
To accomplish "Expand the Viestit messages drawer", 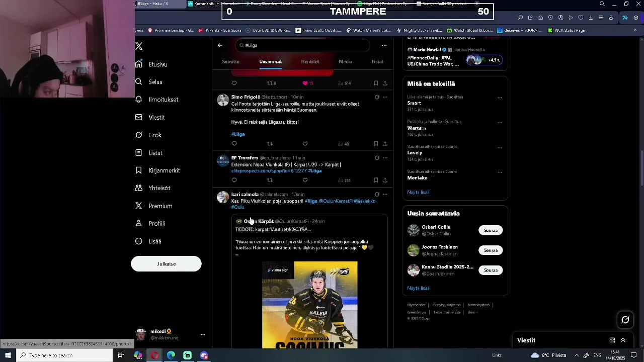I will click(x=623, y=340).
